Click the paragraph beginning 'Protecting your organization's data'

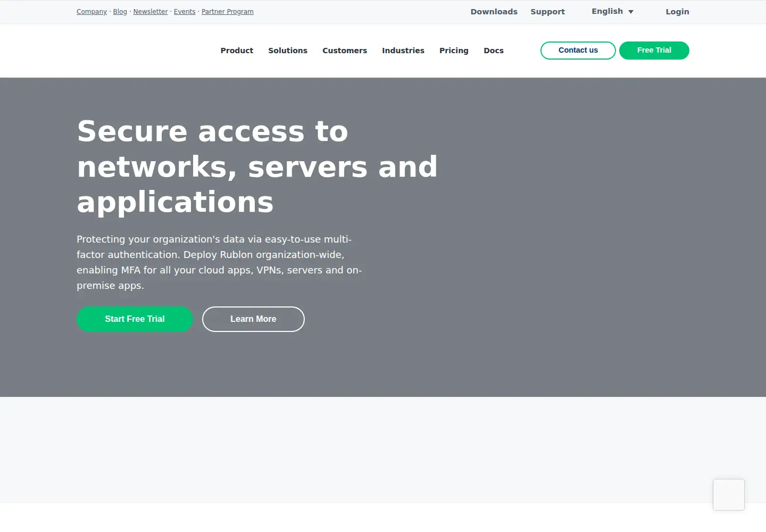click(x=219, y=262)
